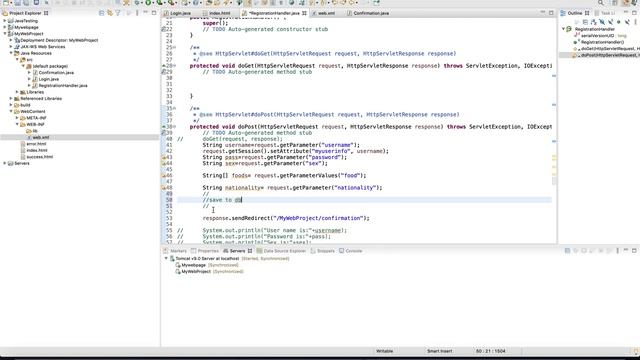Open the search magnifier in top-right toolbar

coord(601,2)
